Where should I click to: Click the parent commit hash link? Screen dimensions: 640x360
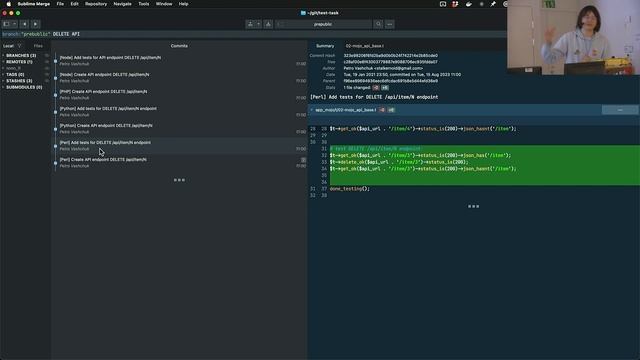coord(391,81)
